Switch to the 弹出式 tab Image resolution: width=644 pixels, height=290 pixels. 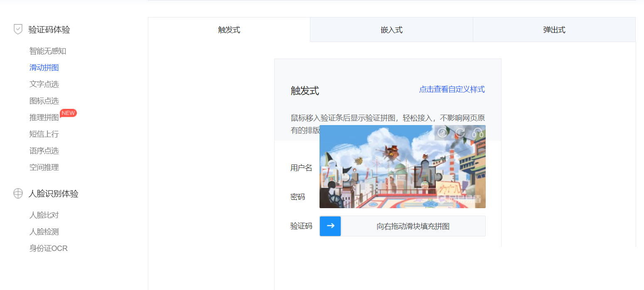point(554,29)
